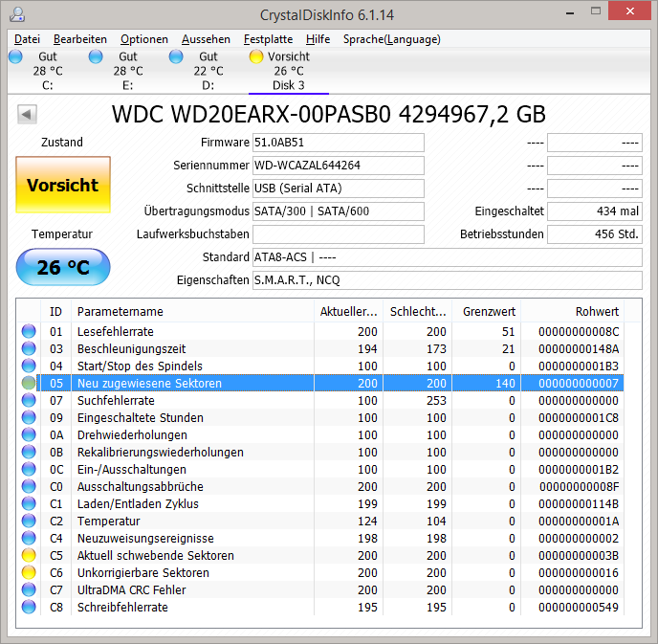Click the Rohwert column header

(572, 312)
